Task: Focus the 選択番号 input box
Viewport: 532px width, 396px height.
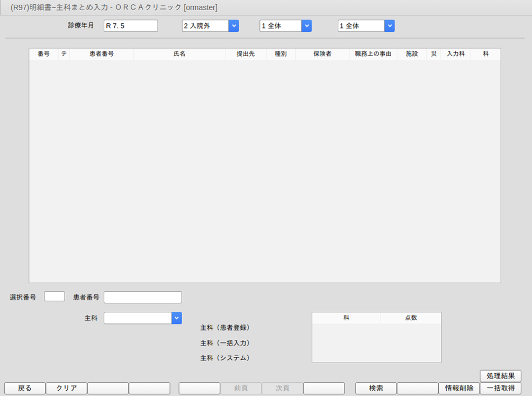Action: click(55, 296)
